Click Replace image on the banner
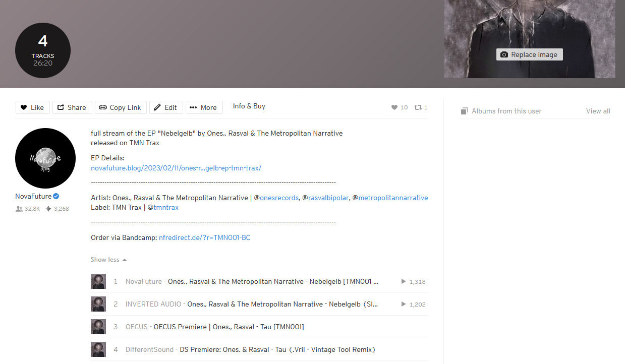This screenshot has height=364, width=625. pyautogui.click(x=529, y=54)
